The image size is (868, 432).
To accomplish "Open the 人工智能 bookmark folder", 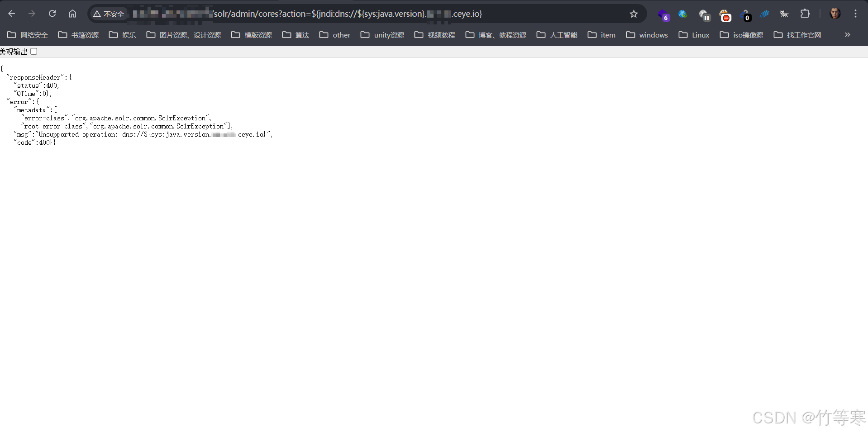I will click(557, 35).
